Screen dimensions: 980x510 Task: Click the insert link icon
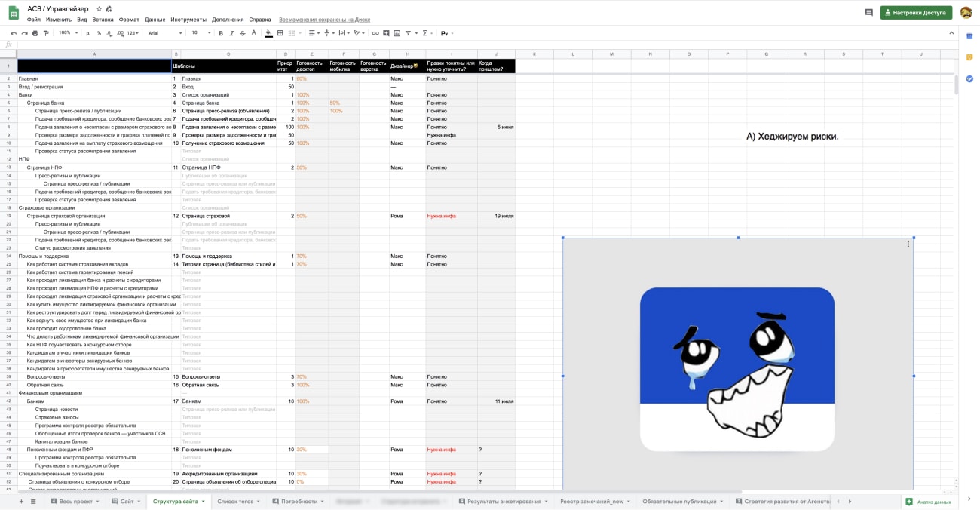click(375, 33)
